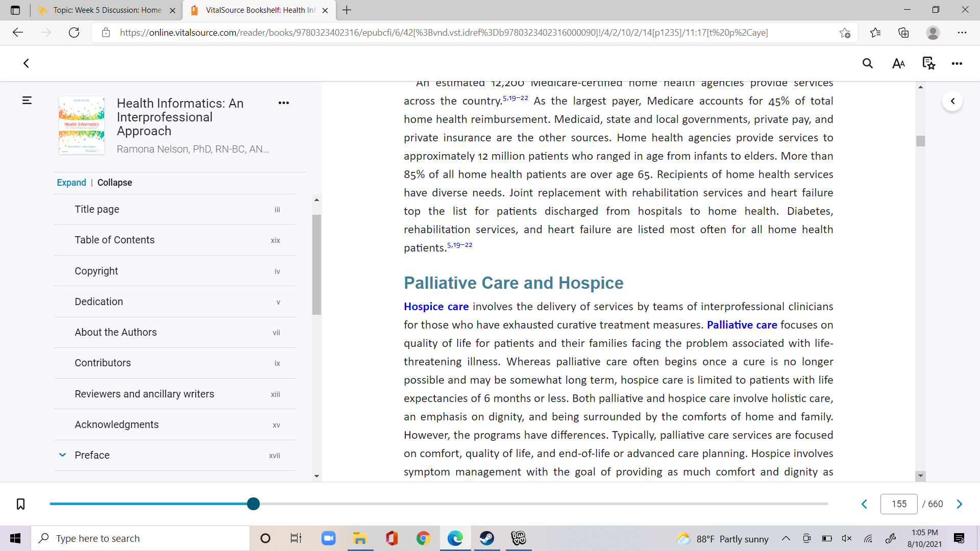Select the VitalSource Bookshelf tab
This screenshot has width=980, height=551.
click(259, 10)
